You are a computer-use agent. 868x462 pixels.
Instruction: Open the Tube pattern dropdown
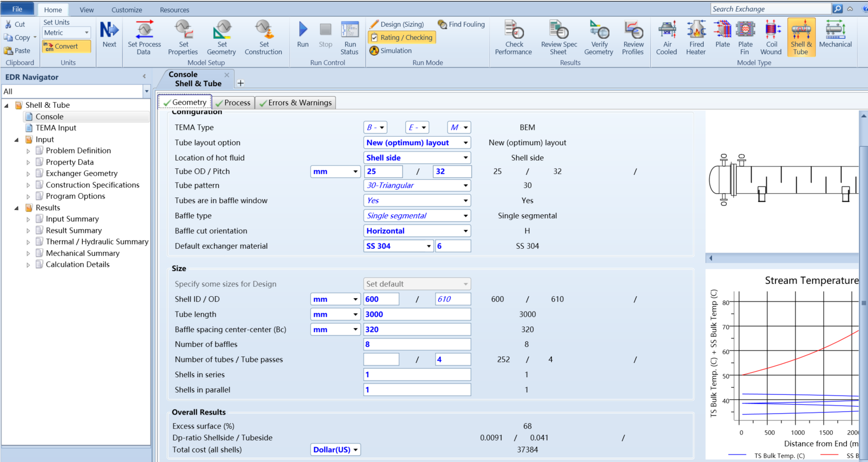417,185
